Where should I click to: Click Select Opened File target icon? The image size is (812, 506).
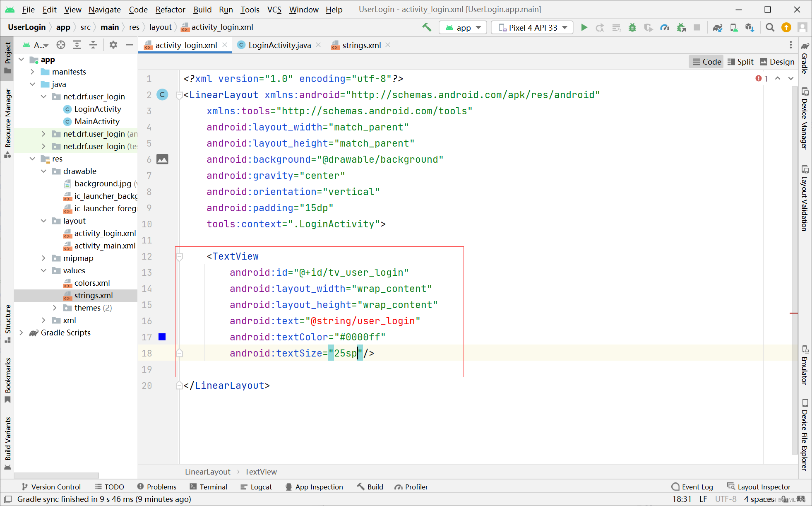61,45
